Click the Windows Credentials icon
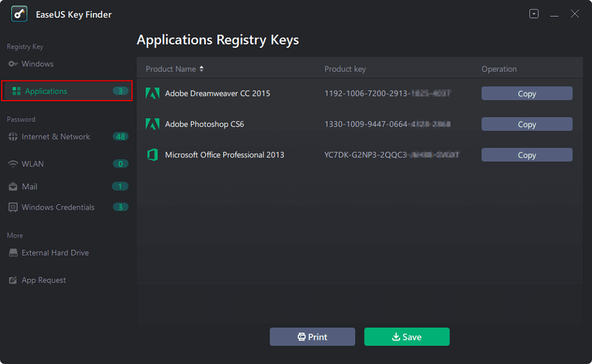592x364 pixels. point(13,207)
